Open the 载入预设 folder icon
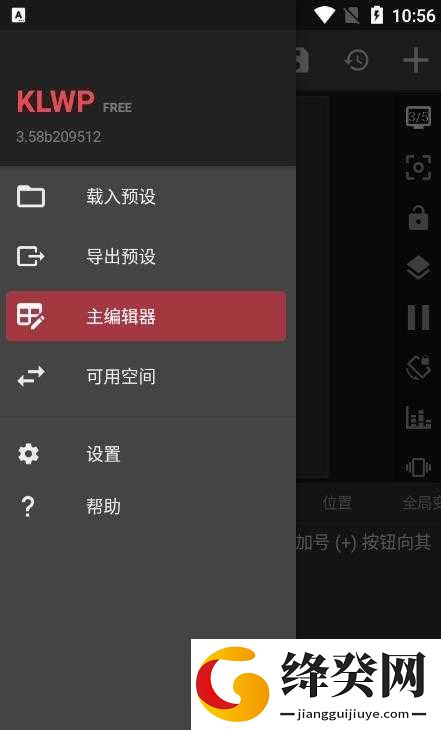The width and height of the screenshot is (441, 730). [x=31, y=196]
